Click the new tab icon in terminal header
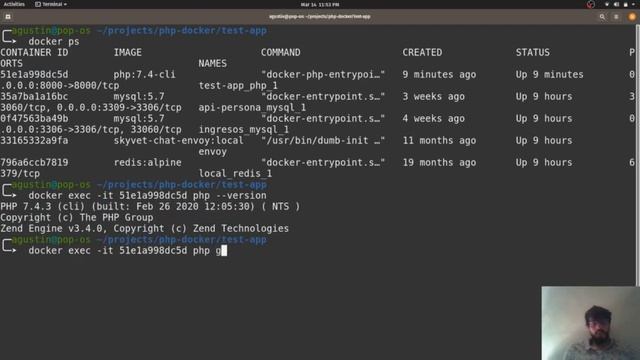The height and width of the screenshot is (360, 640). point(8,17)
